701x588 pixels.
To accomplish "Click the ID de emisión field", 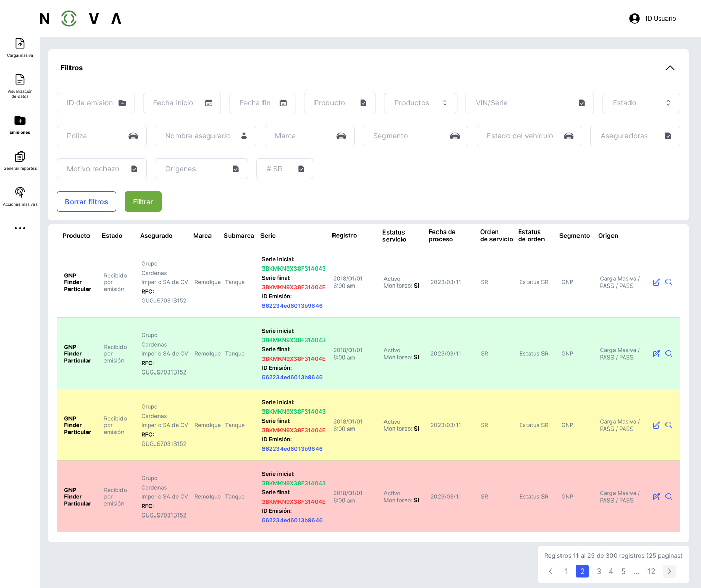I will click(x=96, y=103).
